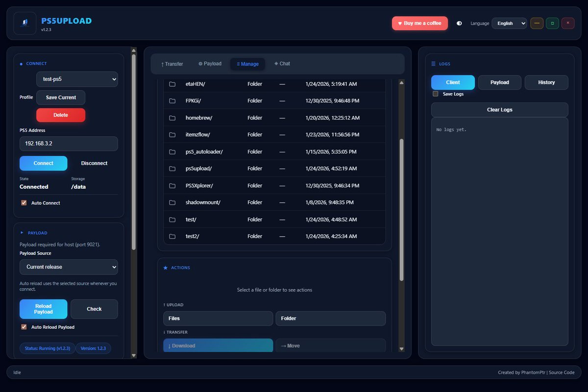Open the History logs tab

click(546, 82)
